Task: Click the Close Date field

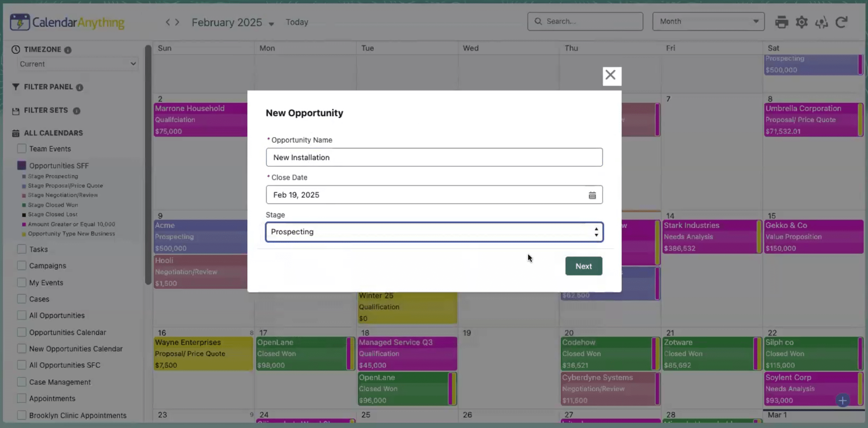Action: 434,195
